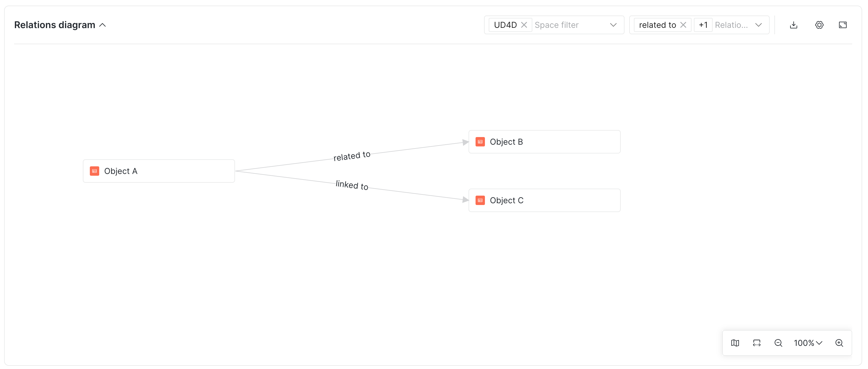Open the minimap icon in zoom controls
The height and width of the screenshot is (369, 868).
point(735,343)
